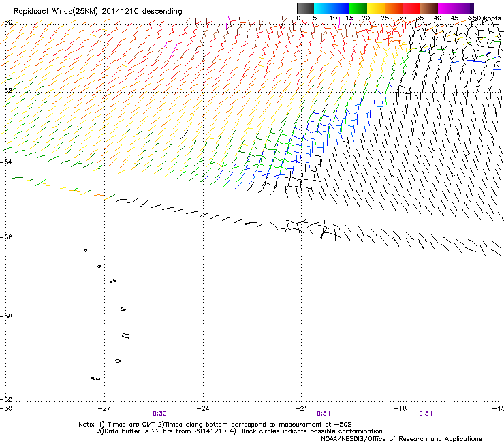Click the northernmost small island outline near -56
The width and height of the screenshot is (504, 443).
86,251
